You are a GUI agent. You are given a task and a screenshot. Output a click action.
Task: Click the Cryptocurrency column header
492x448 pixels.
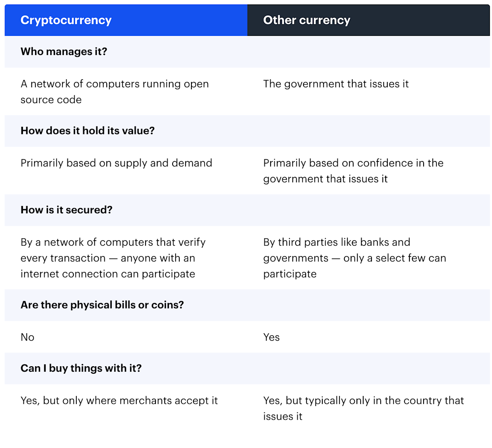[x=66, y=20]
